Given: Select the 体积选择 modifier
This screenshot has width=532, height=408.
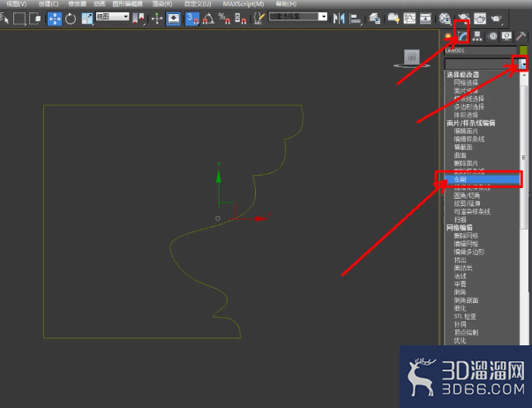Looking at the screenshot, I should (x=466, y=115).
